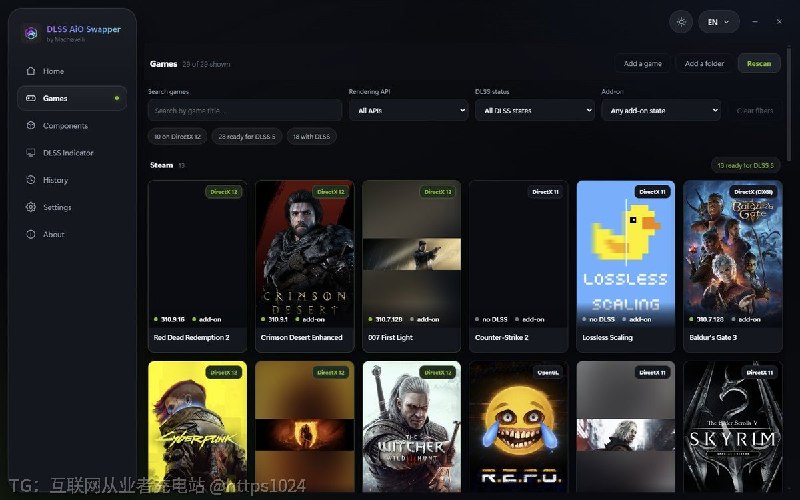Click the DirectX 12 badge on Red Dead Redemption 2

tap(223, 192)
